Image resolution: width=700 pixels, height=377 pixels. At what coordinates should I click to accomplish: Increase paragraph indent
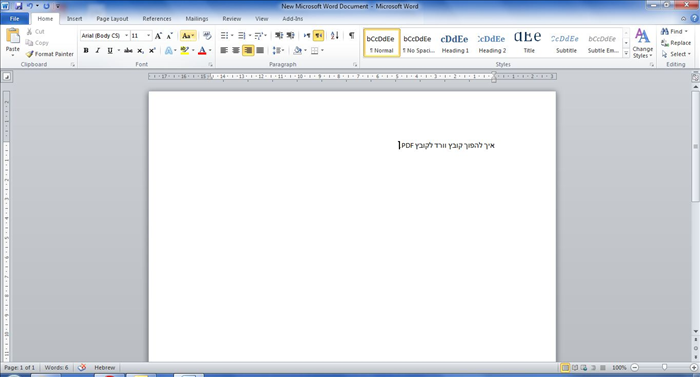(x=290, y=35)
